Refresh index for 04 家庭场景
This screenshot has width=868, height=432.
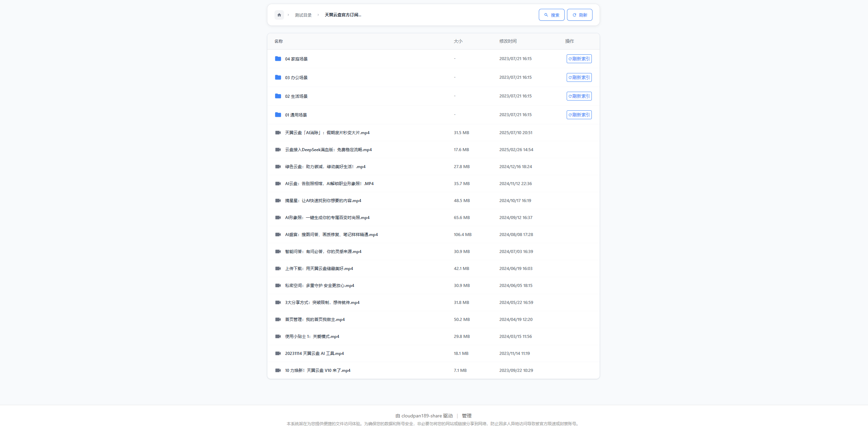coord(579,59)
